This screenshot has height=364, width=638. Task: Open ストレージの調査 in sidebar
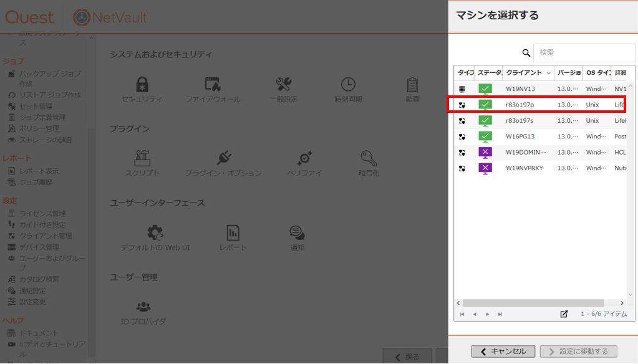pyautogui.click(x=46, y=140)
